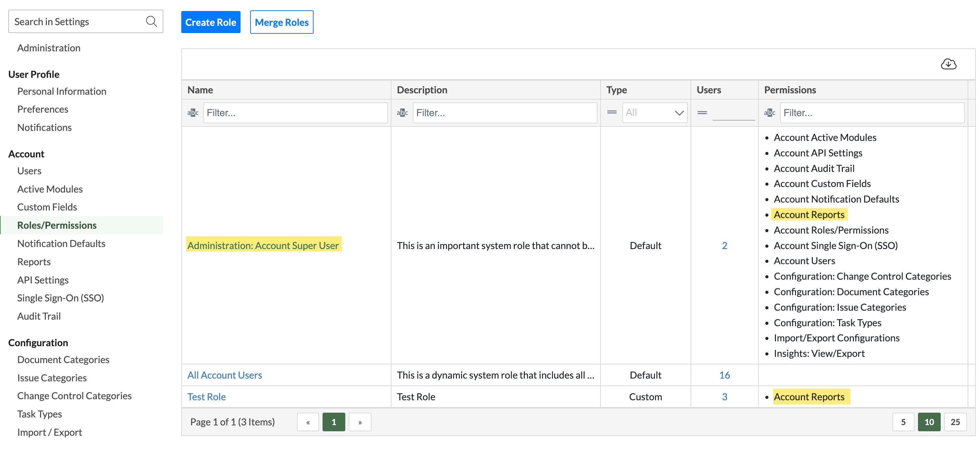The height and width of the screenshot is (454, 980).
Task: Sort by the Users column header
Action: [x=724, y=90]
